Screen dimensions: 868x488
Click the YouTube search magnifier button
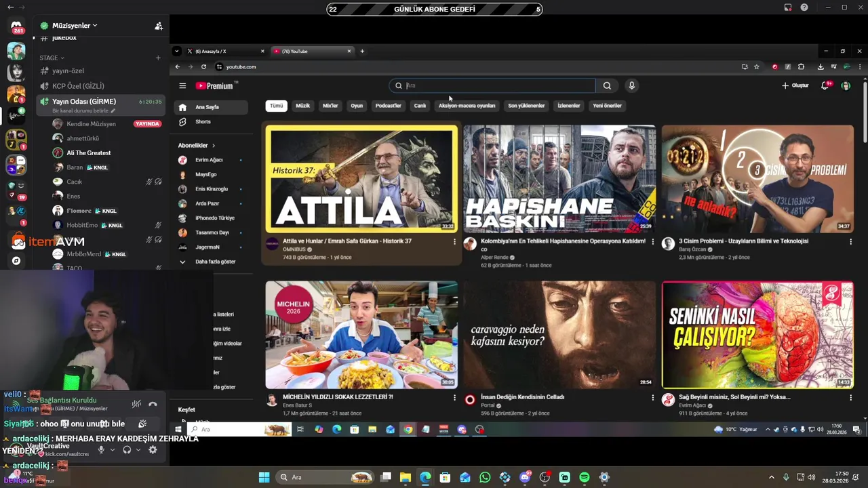point(607,85)
